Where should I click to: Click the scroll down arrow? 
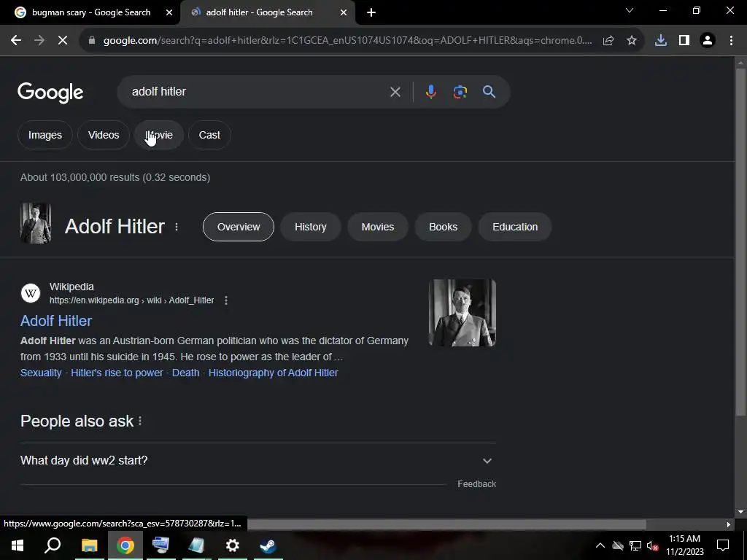(740, 512)
